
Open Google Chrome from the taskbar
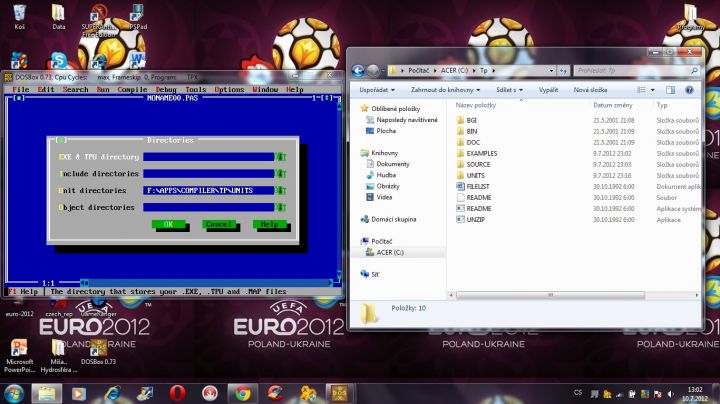pyautogui.click(x=242, y=394)
